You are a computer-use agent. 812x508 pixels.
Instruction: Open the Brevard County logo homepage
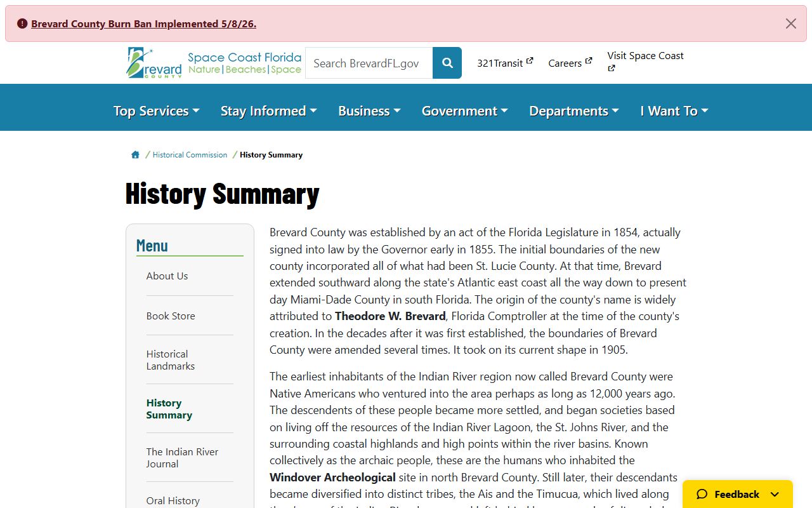(154, 63)
